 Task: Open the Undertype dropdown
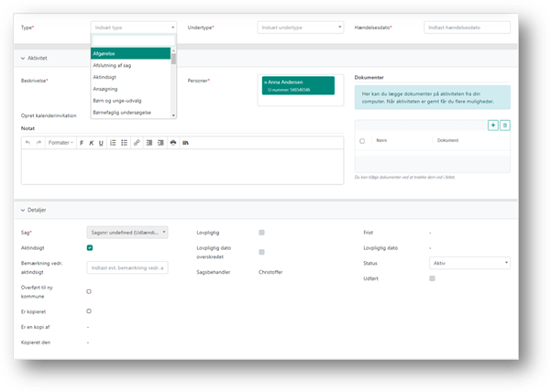pyautogui.click(x=300, y=27)
